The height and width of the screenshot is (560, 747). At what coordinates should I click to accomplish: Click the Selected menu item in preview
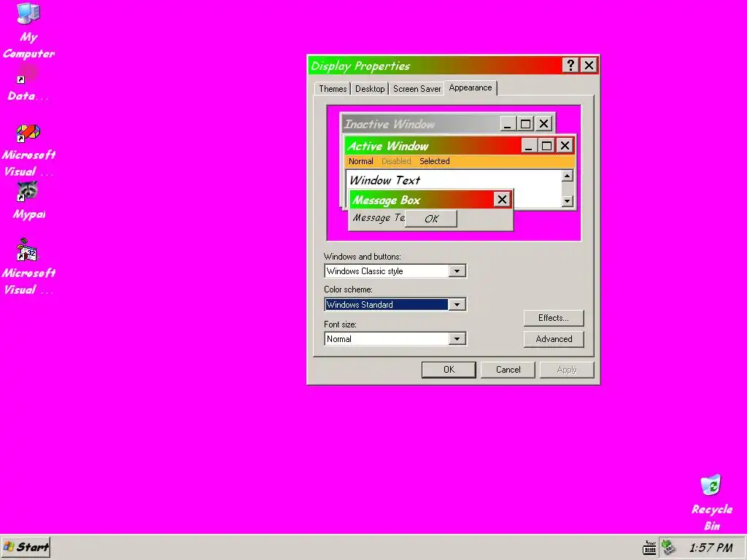[435, 161]
